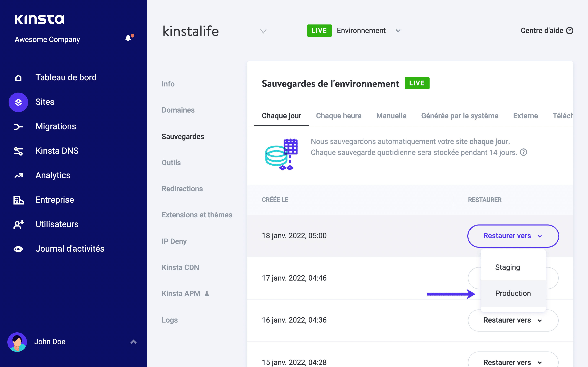Click the Tableau de bord home icon
588x367 pixels.
pyautogui.click(x=18, y=78)
